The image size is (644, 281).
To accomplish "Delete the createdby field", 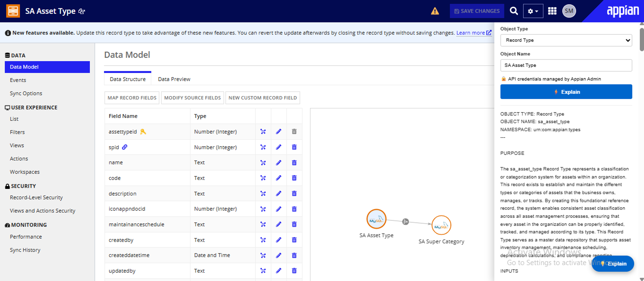I will tap(294, 240).
